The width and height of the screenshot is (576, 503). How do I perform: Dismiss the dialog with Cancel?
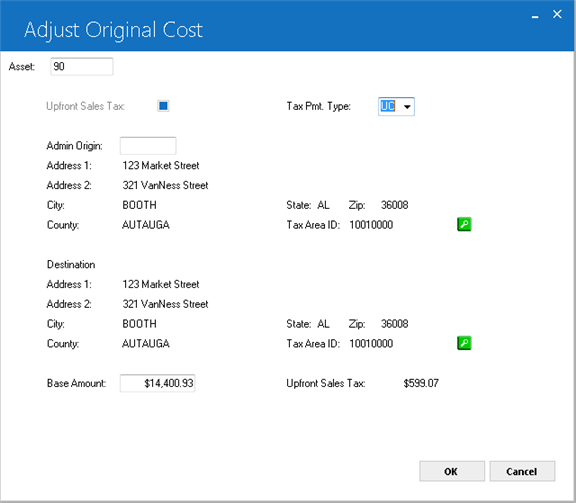522,471
